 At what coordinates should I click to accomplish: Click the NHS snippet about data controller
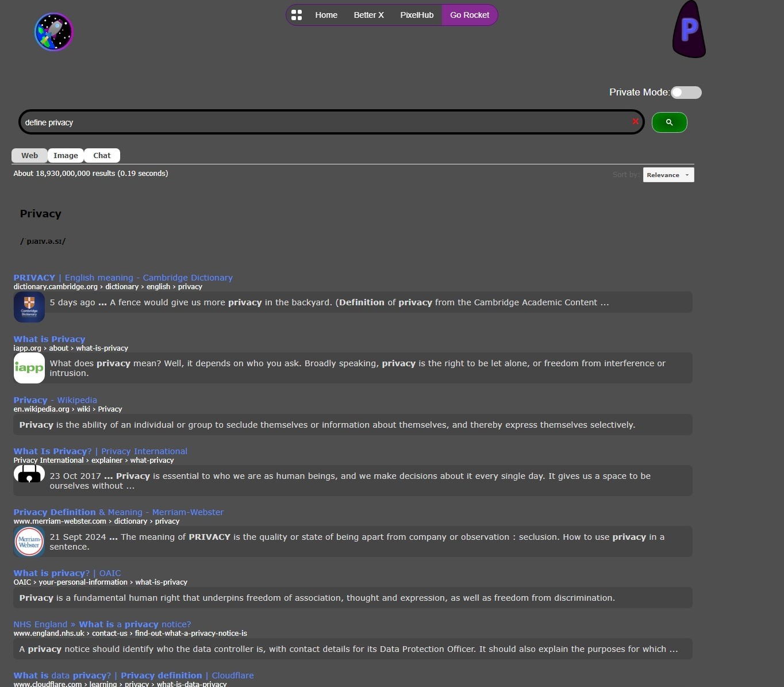click(349, 649)
